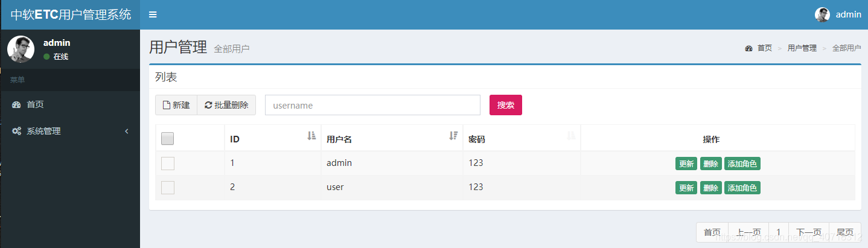This screenshot has height=248, width=868.
Task: Click the admin username in top bar
Action: pos(849,14)
